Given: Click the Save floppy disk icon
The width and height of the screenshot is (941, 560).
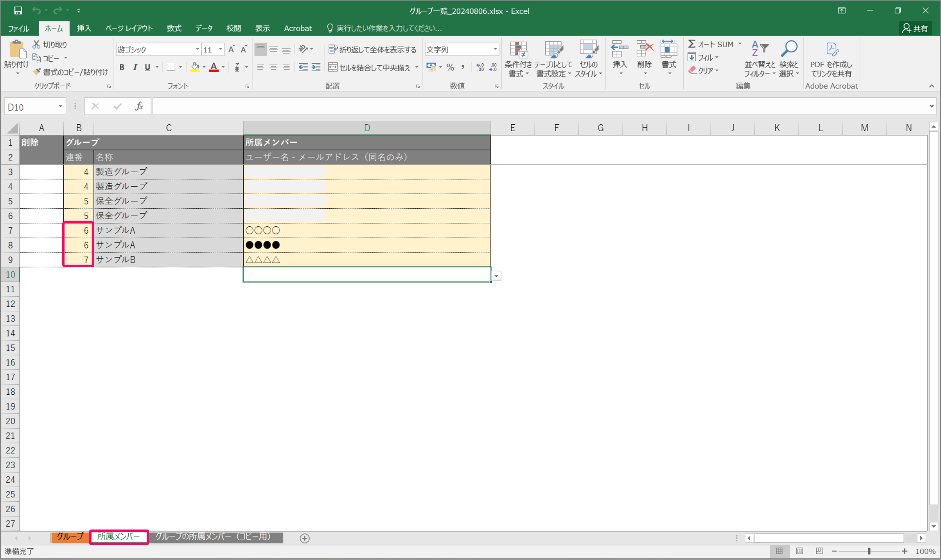Looking at the screenshot, I should (x=18, y=11).
